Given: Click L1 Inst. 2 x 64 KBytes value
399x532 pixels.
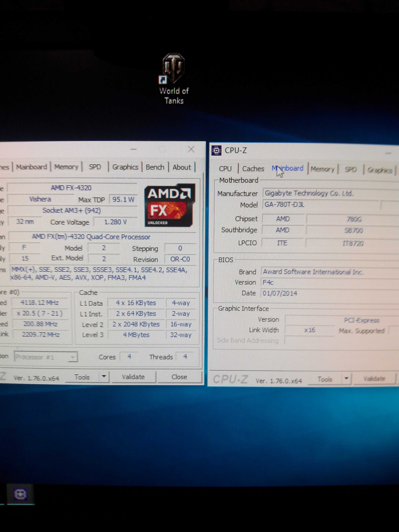Looking at the screenshot, I should (136, 314).
